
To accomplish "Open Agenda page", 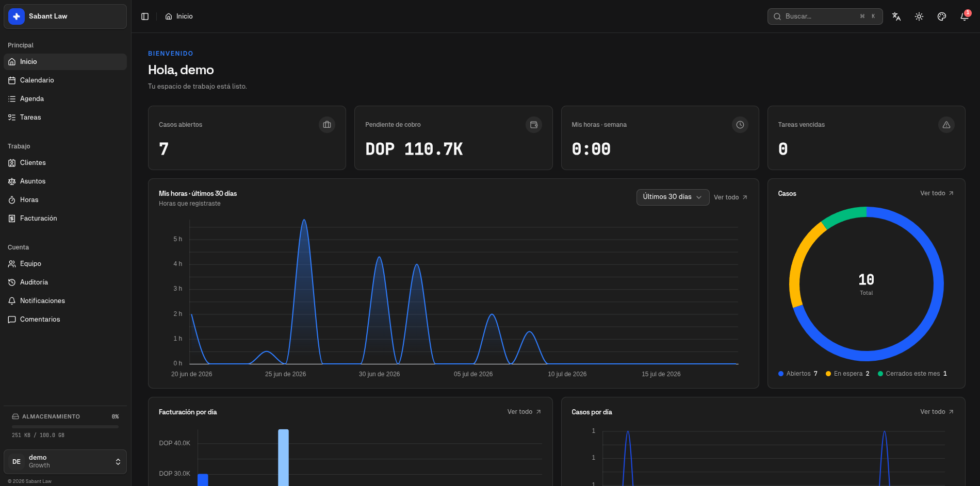I will pos(65,99).
